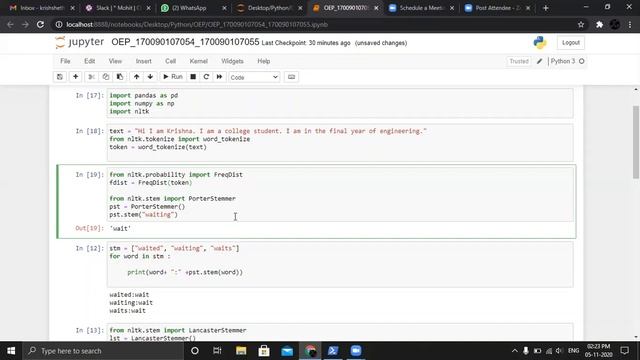Go back in browser history

click(10, 24)
